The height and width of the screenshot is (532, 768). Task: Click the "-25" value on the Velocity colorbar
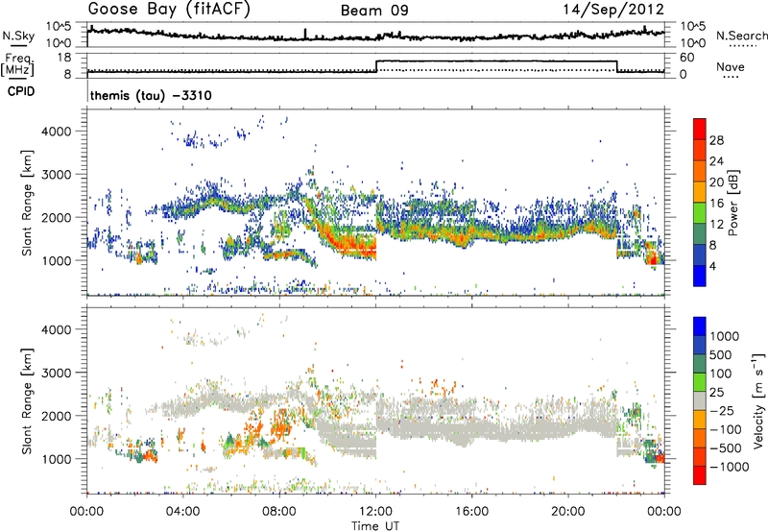[722, 411]
